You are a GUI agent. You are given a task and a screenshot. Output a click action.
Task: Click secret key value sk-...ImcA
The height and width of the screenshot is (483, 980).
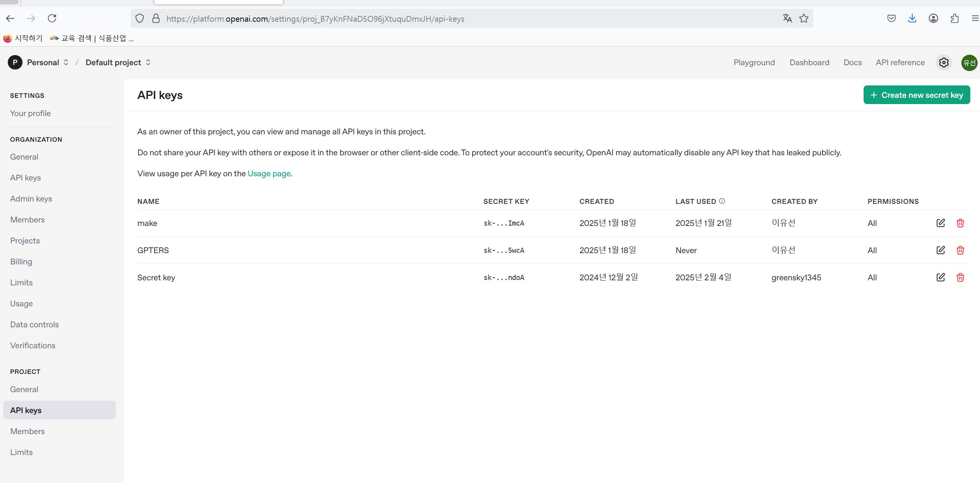pyautogui.click(x=504, y=223)
